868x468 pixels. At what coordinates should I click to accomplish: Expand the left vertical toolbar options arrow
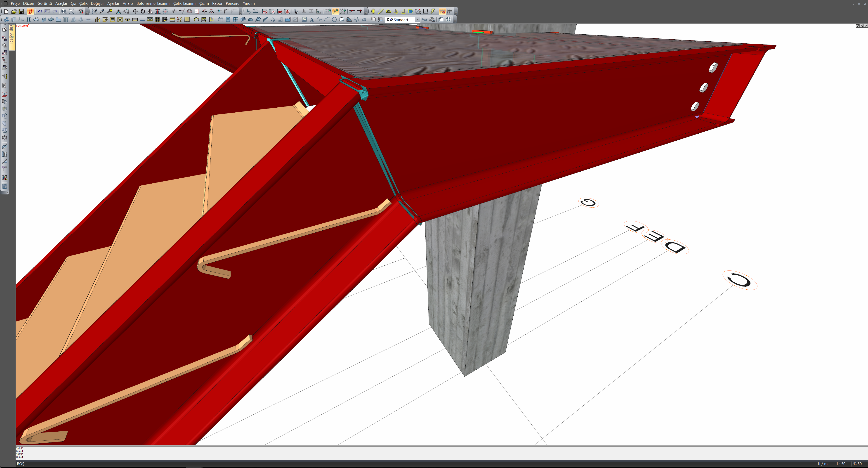coord(7,193)
